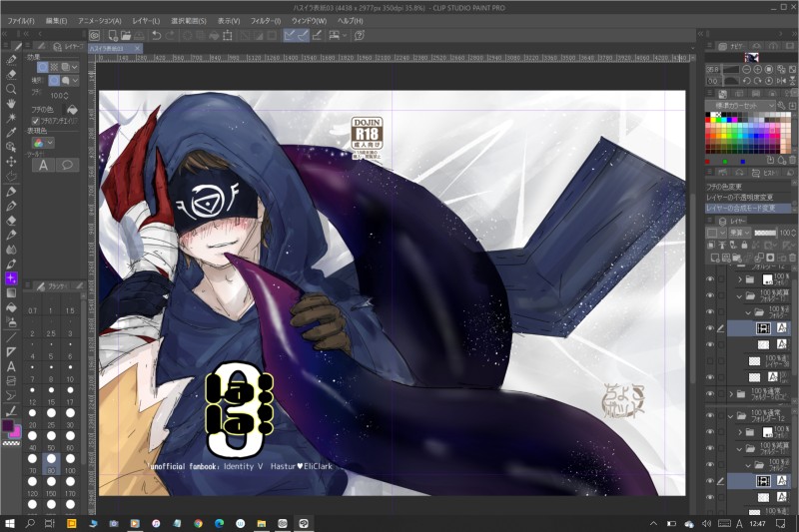Image resolution: width=799 pixels, height=532 pixels.
Task: Click the New document icon
Action: pos(113,35)
